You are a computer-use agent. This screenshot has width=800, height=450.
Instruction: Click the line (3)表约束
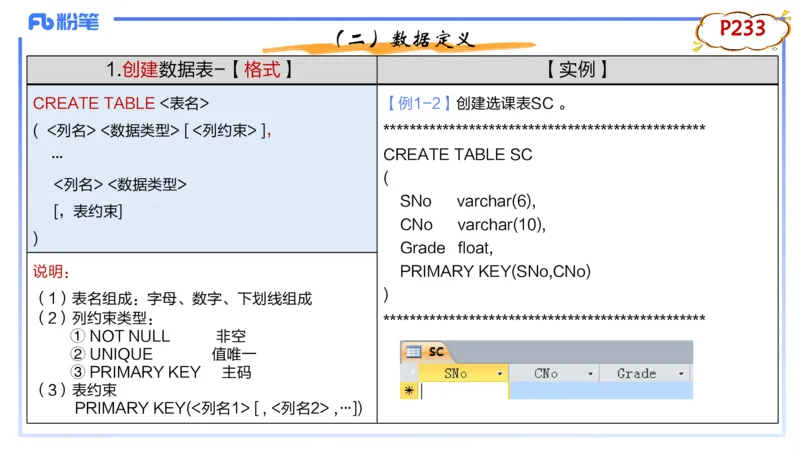(x=77, y=390)
